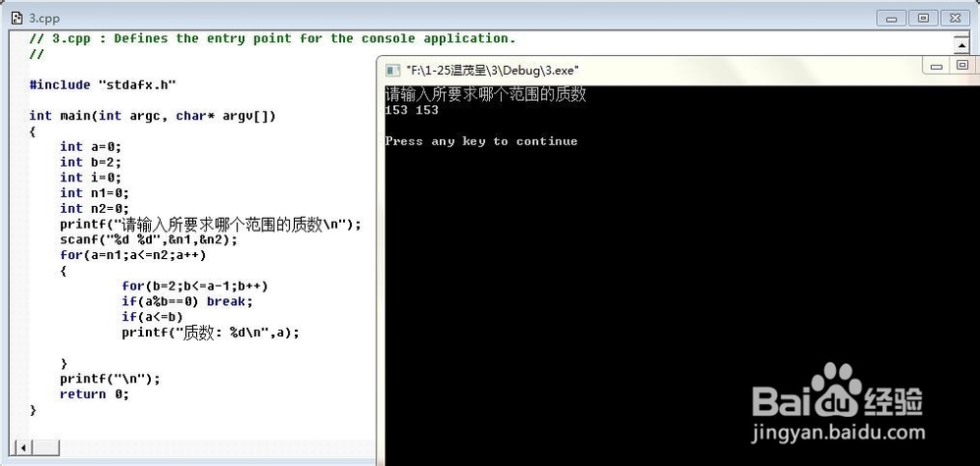Close the 3.cpp editor window
The height and width of the screenshot is (466, 980).
click(x=955, y=19)
